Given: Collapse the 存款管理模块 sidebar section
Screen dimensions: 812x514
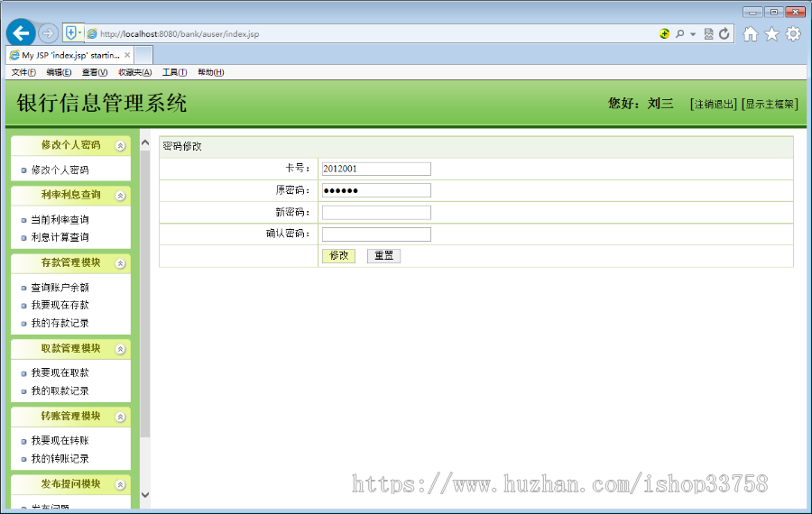Looking at the screenshot, I should pyautogui.click(x=120, y=263).
